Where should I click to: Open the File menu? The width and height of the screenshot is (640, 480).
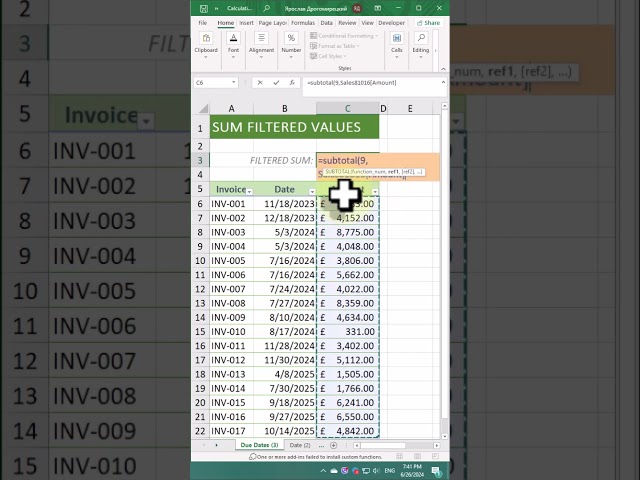tap(202, 23)
